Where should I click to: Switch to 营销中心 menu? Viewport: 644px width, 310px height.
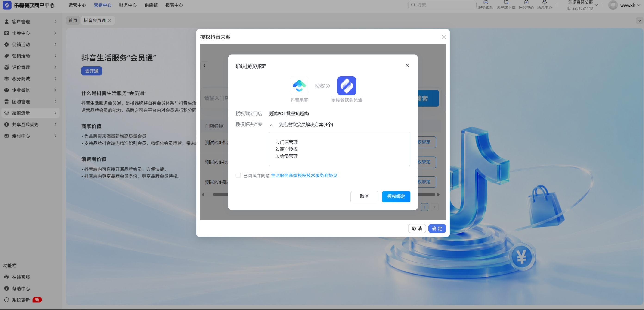click(102, 5)
